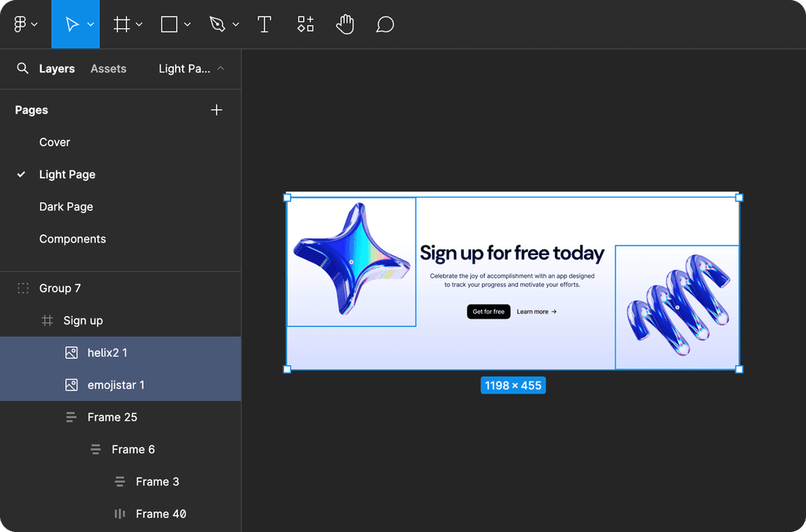Select the Text tool
Image resolution: width=806 pixels, height=532 pixels.
click(x=264, y=24)
